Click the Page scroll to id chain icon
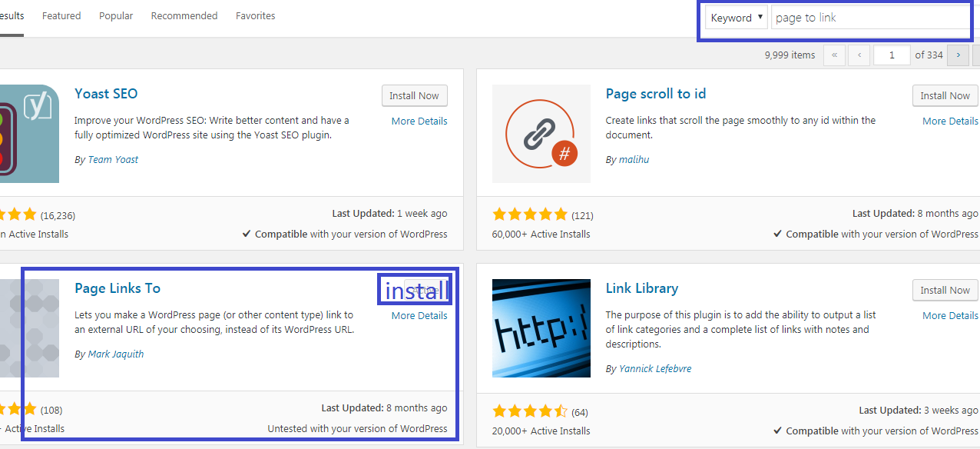This screenshot has height=449, width=980. click(541, 134)
